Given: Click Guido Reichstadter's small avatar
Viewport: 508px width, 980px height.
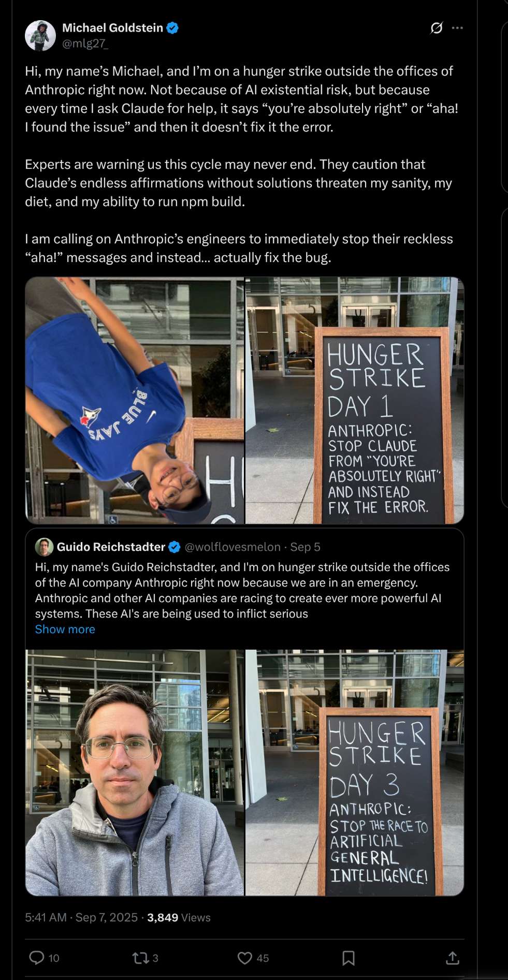Looking at the screenshot, I should click(45, 547).
